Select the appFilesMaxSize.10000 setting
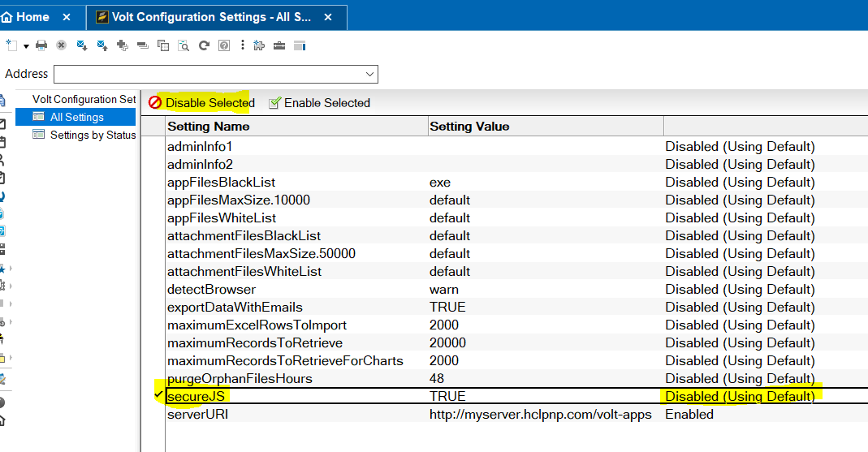 (x=239, y=200)
